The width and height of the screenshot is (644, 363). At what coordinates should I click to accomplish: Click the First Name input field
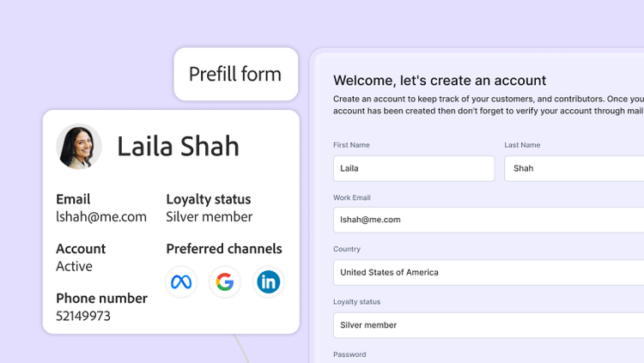(414, 168)
